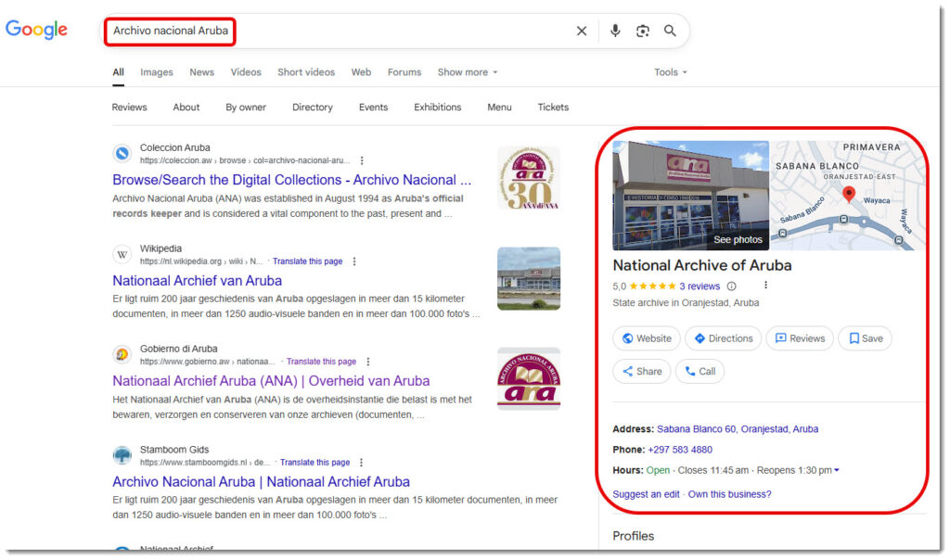Clear the search box with the X icon
Viewport: 950px width, 560px height.
tap(582, 31)
